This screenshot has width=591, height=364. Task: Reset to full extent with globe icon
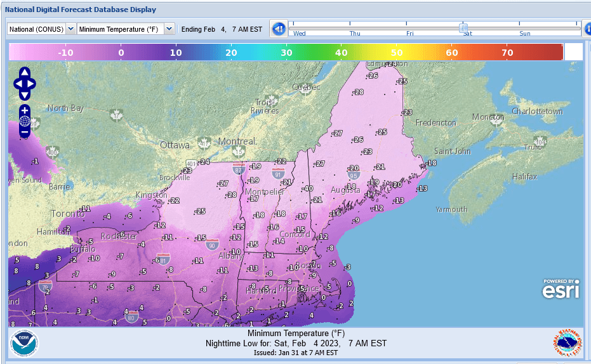(x=24, y=121)
